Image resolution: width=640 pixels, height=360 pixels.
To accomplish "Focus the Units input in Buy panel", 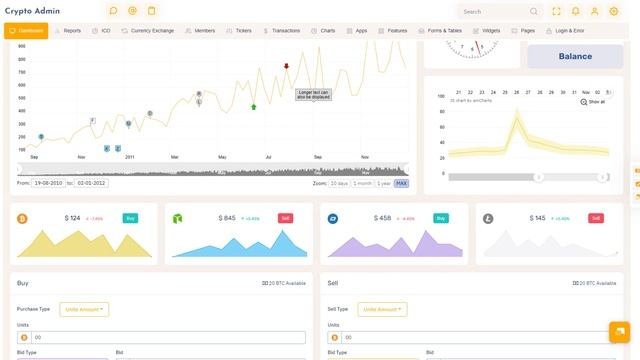I will click(168, 338).
